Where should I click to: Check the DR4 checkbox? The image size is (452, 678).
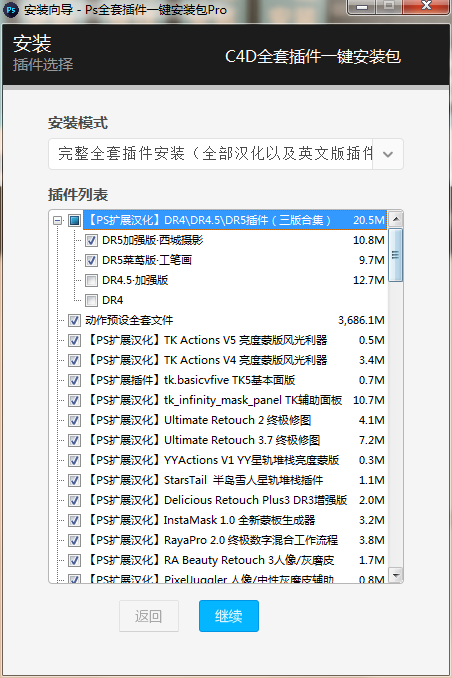[x=91, y=301]
